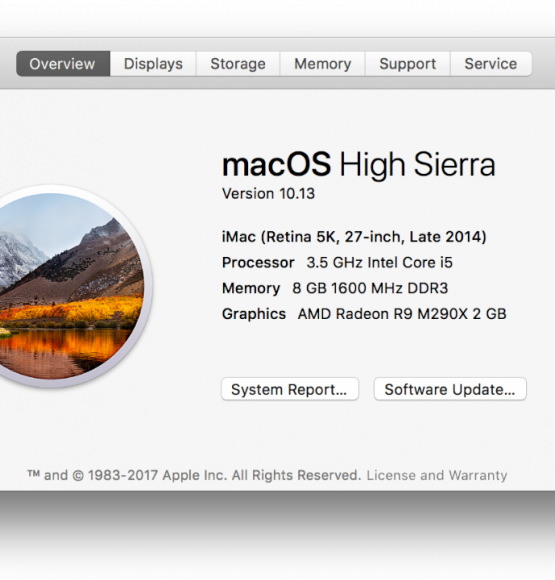Launch Software Update
Screen dimensions: 555x580
(x=450, y=389)
